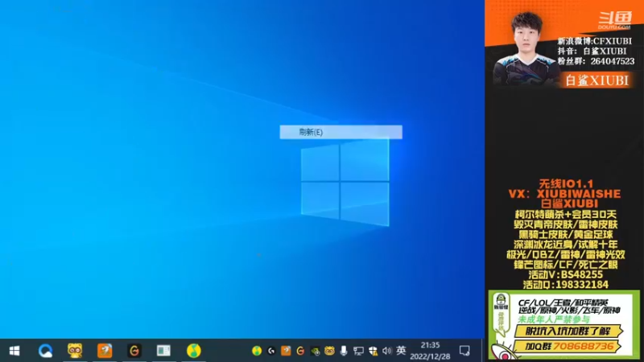
Task: Click the VX: XIUBIWAISHE text
Action: coord(564,194)
